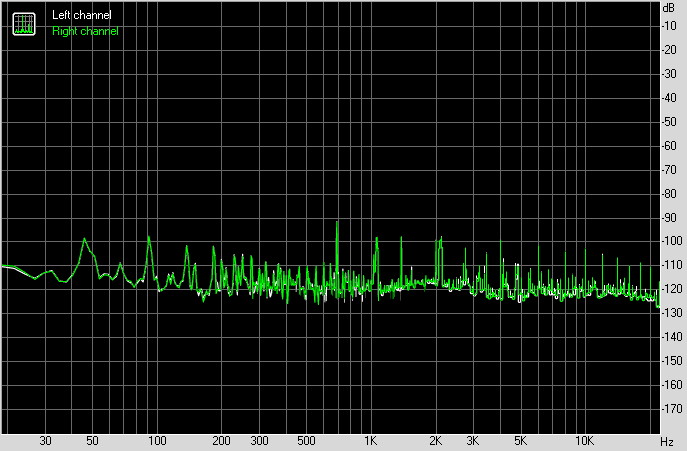Click the '300' frequency axis label
The height and width of the screenshot is (451, 687).
(259, 441)
